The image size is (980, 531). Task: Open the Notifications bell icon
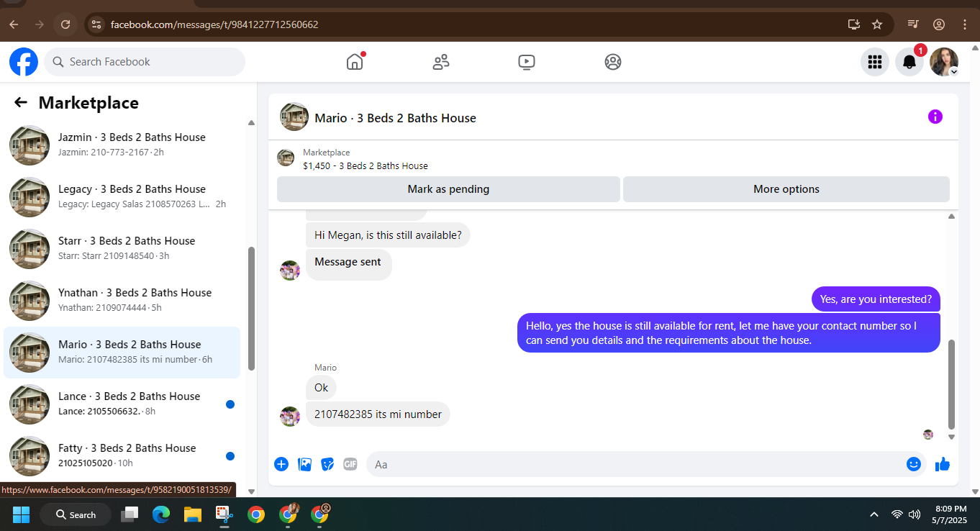pyautogui.click(x=909, y=62)
